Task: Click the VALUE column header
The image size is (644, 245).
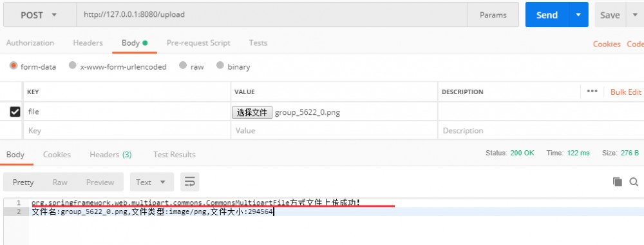Action: coord(244,92)
